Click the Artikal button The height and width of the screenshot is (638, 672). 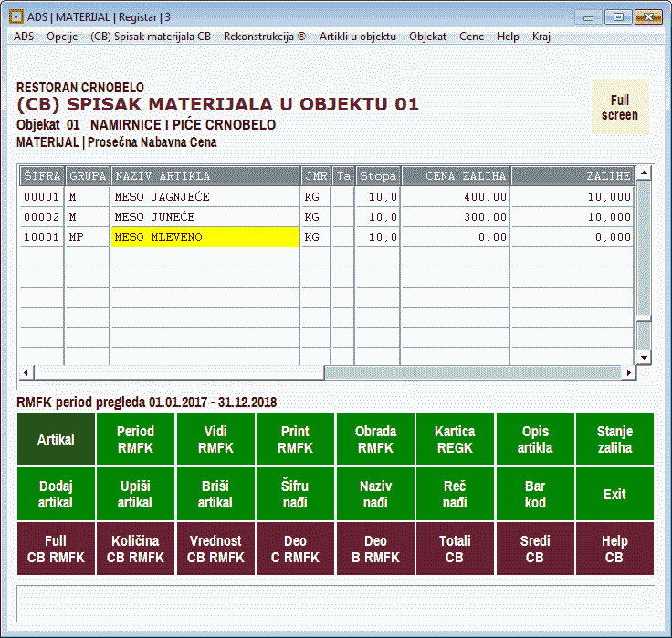tap(56, 439)
